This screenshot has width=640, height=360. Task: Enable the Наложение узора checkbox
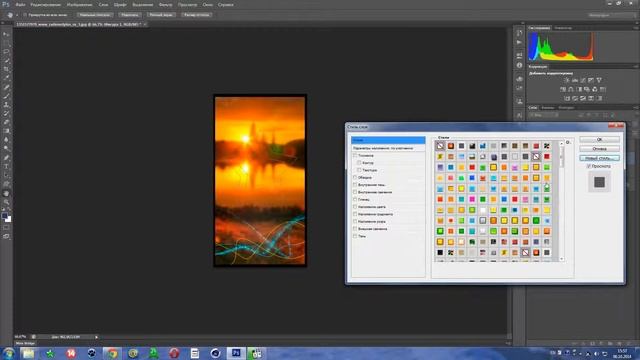point(355,221)
